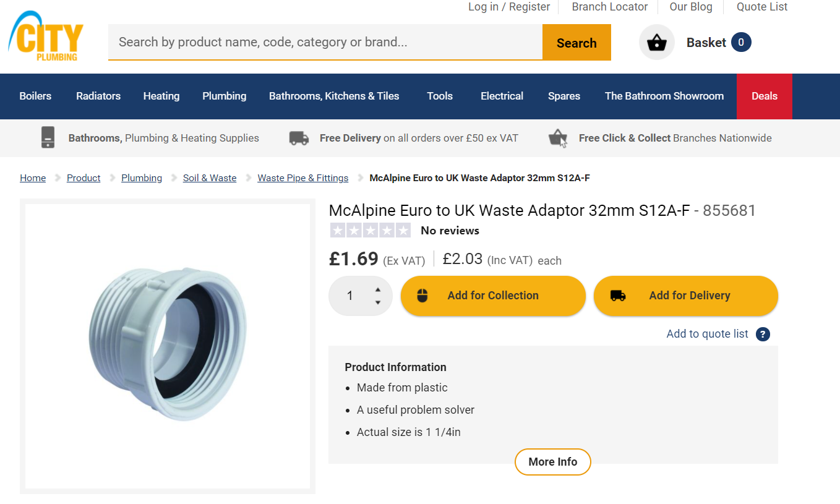Click the basket item count badge
This screenshot has width=840, height=504.
[x=740, y=42]
